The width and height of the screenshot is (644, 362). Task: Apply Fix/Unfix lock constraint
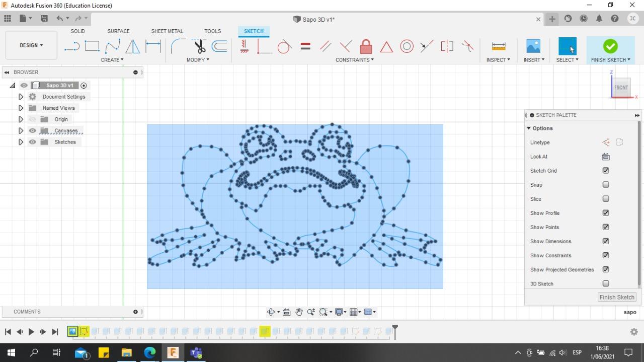[366, 46]
